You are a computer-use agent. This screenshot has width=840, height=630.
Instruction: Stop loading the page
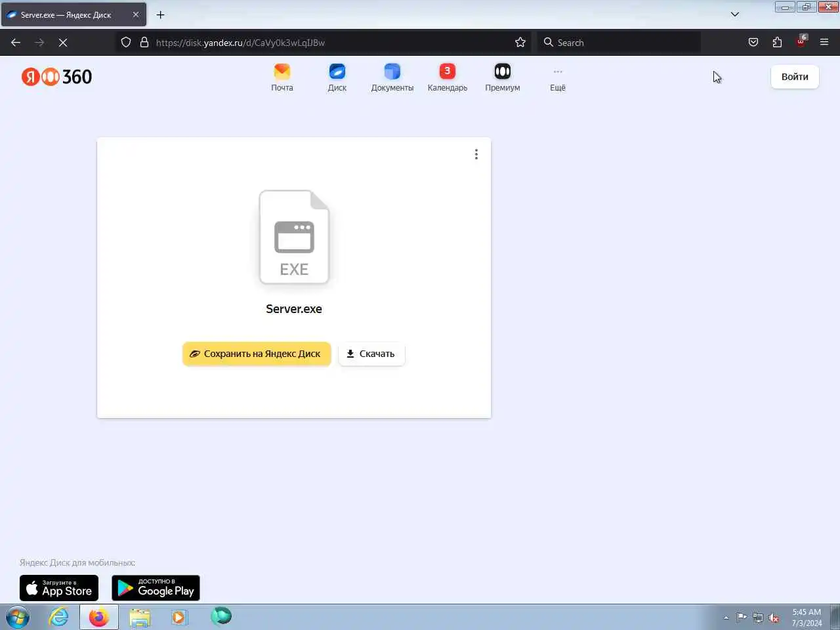pyautogui.click(x=63, y=43)
